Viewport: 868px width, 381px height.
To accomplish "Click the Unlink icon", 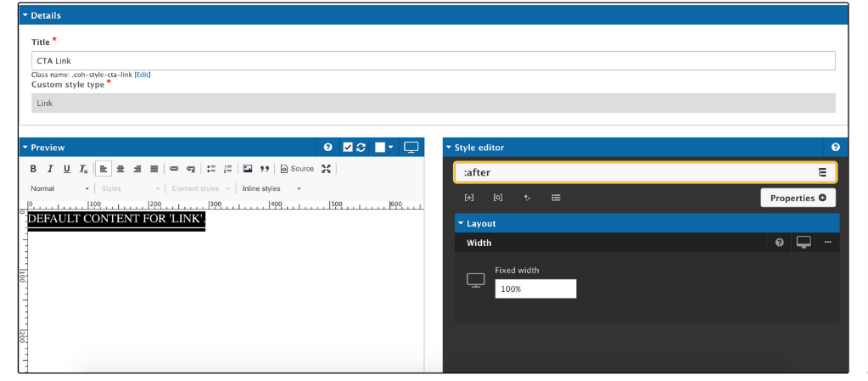I will (x=191, y=169).
